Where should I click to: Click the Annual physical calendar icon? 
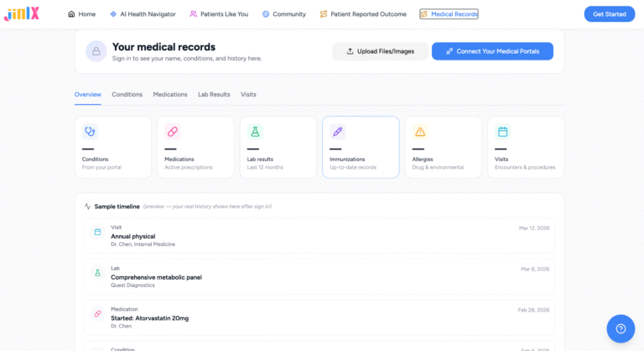[x=97, y=232]
